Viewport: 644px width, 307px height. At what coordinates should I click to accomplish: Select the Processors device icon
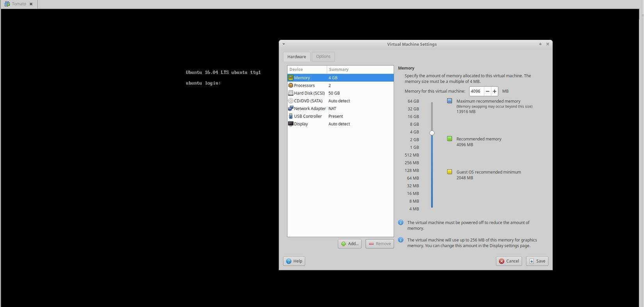pyautogui.click(x=290, y=86)
